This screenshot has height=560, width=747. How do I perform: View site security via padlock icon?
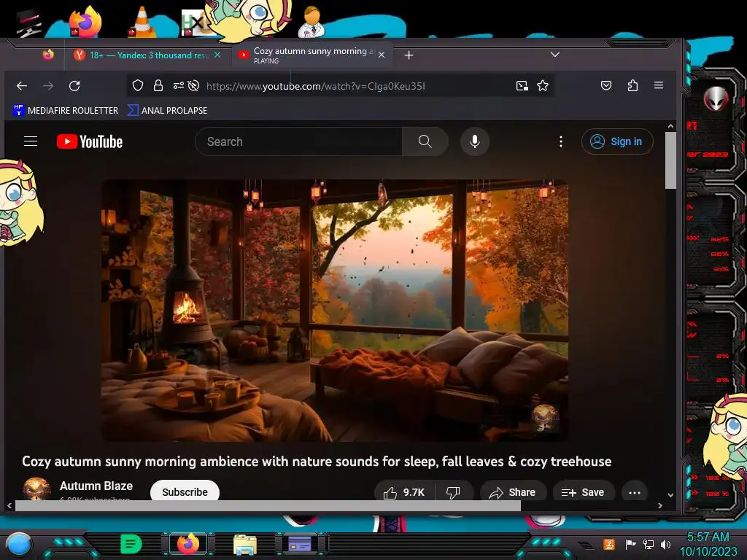(158, 86)
